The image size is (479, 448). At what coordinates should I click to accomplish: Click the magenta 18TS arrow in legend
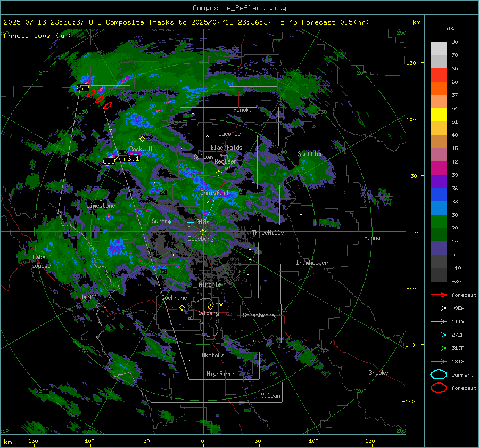(439, 362)
